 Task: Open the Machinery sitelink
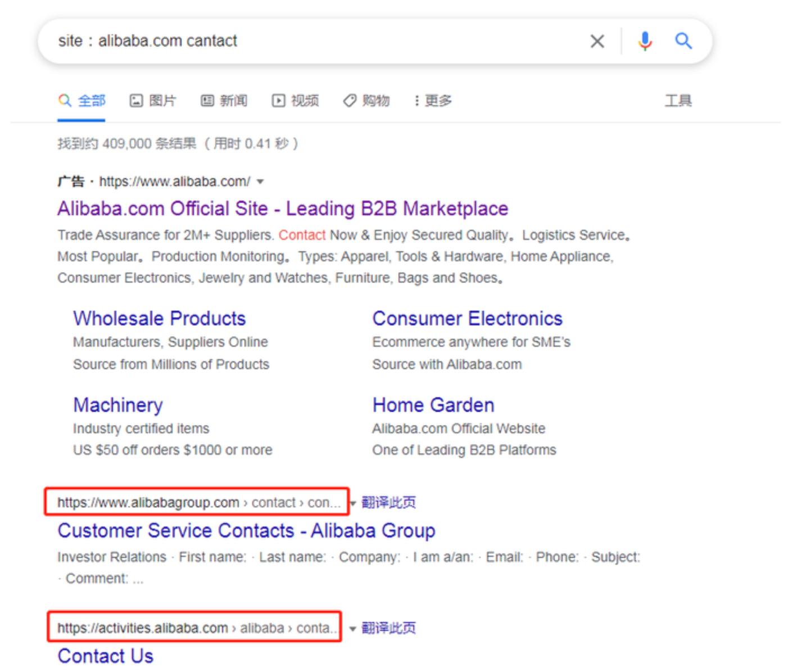[x=118, y=405]
